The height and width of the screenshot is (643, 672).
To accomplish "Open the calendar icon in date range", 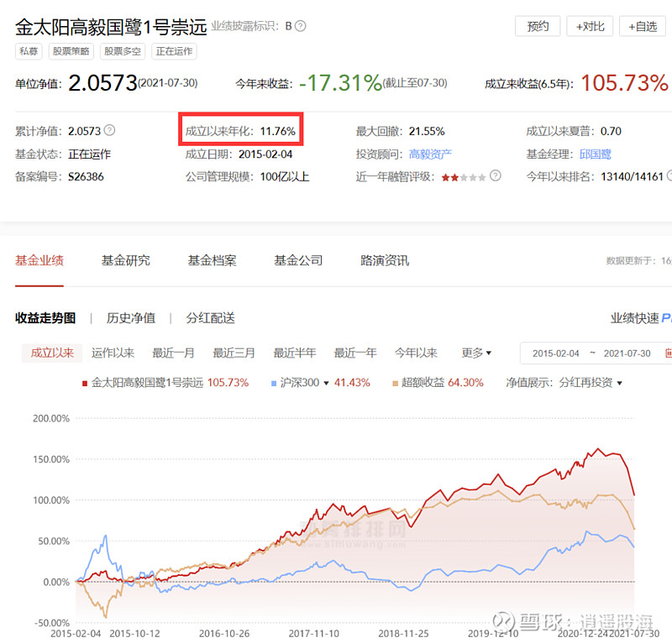I will pyautogui.click(x=668, y=353).
